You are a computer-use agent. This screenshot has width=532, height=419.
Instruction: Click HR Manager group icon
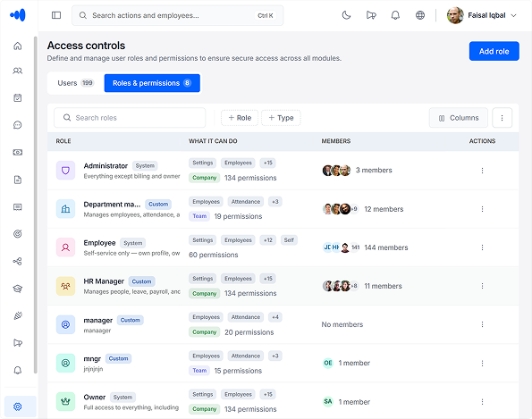click(65, 286)
